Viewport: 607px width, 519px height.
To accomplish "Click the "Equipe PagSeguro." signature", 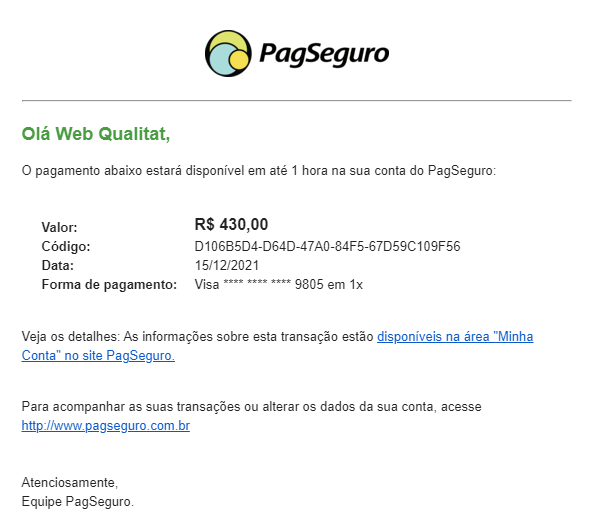I will [78, 502].
